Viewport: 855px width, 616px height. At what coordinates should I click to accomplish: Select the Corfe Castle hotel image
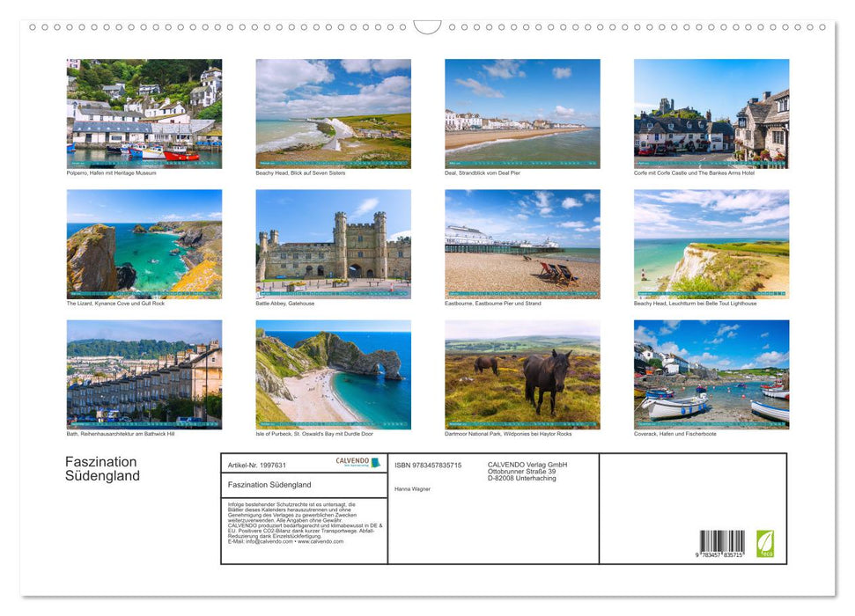click(x=711, y=113)
